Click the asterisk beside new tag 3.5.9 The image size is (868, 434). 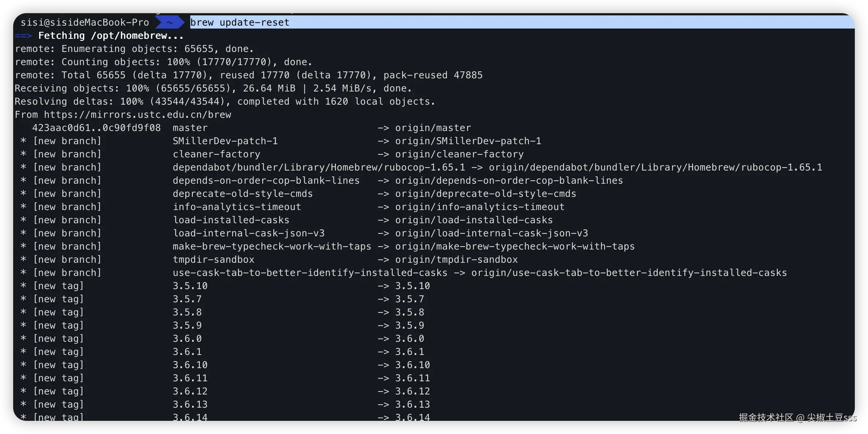(x=23, y=325)
